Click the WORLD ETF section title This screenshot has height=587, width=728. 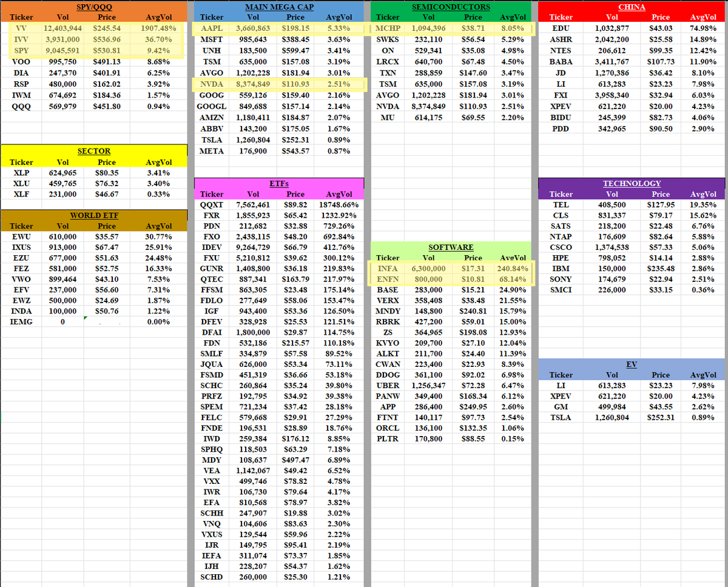click(94, 215)
